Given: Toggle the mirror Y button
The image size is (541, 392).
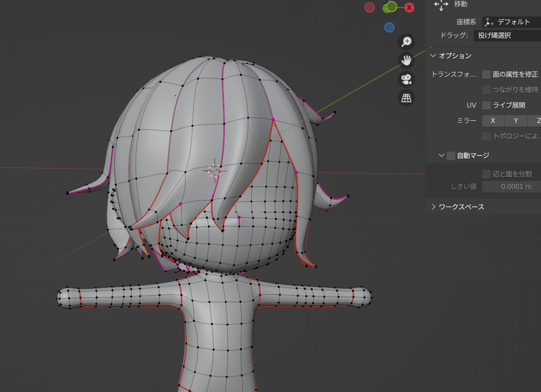Looking at the screenshot, I should [516, 121].
